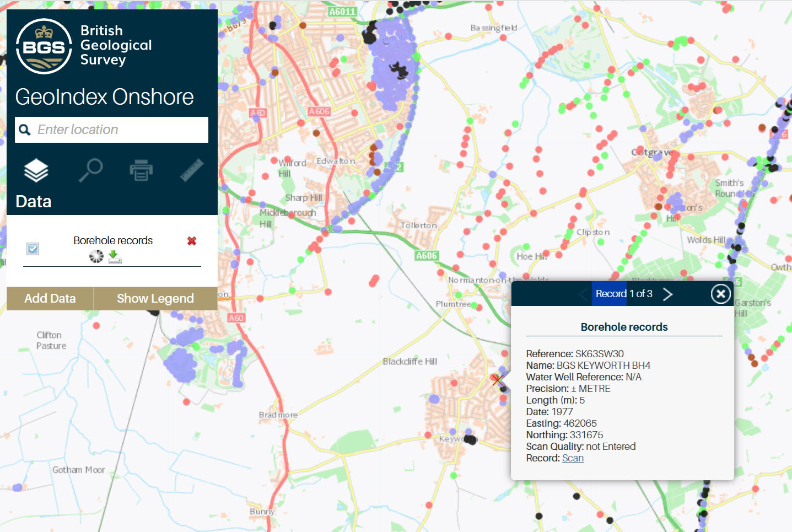Click the Add Data button
Image resolution: width=792 pixels, height=532 pixels.
50,298
